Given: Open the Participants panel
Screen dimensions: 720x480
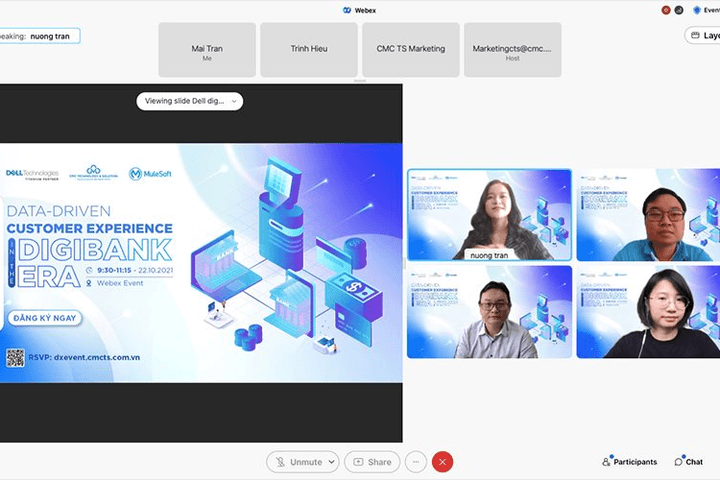Looking at the screenshot, I should (x=630, y=462).
